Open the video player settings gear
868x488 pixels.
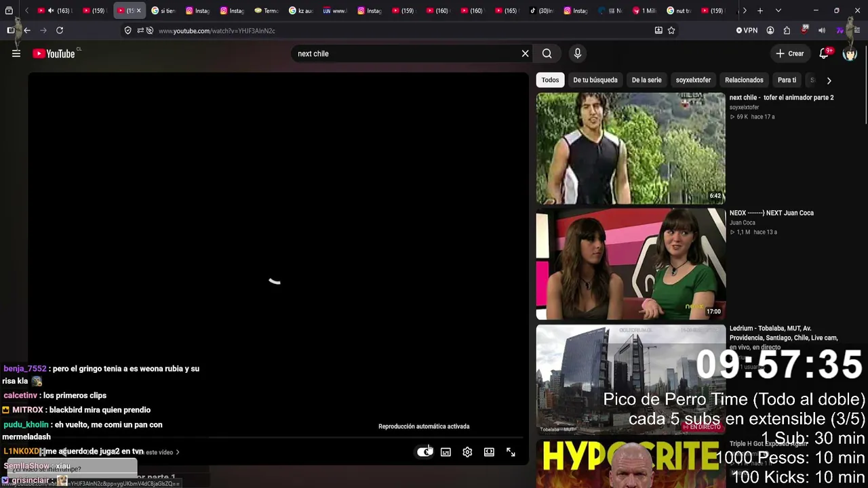467,452
